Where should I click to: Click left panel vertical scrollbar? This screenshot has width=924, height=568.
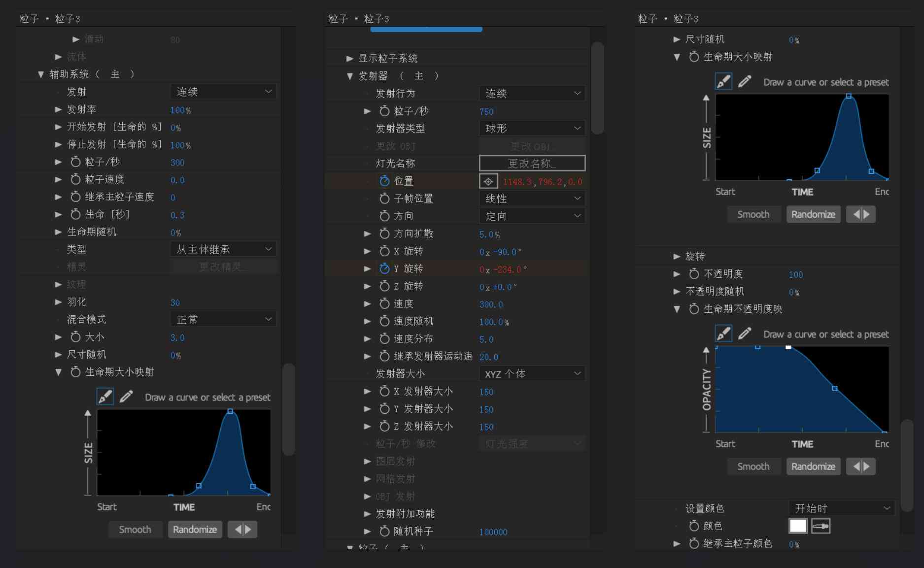coord(289,409)
